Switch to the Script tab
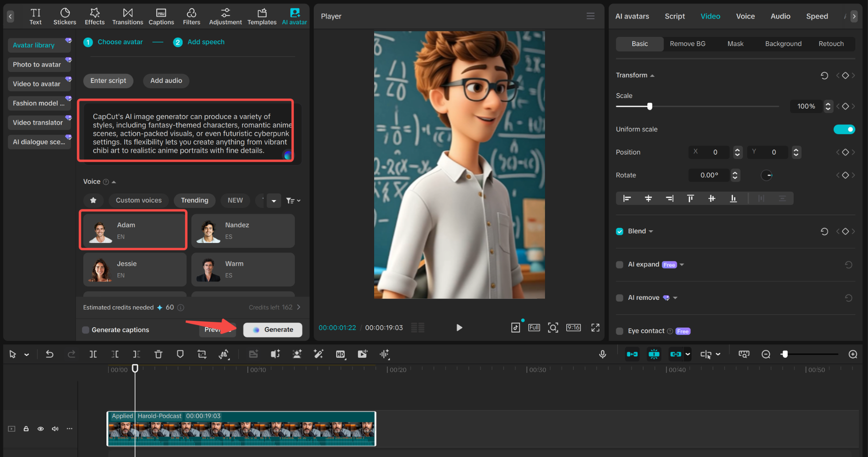The height and width of the screenshot is (457, 868). (675, 16)
